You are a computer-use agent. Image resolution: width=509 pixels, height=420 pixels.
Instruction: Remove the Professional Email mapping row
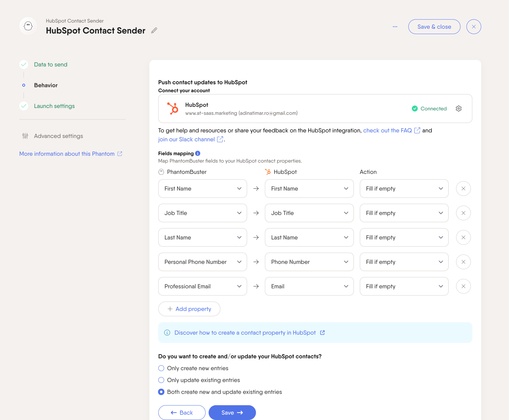(463, 286)
